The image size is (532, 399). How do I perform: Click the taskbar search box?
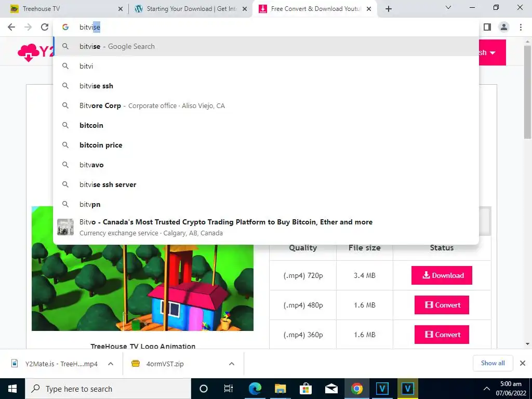108,389
